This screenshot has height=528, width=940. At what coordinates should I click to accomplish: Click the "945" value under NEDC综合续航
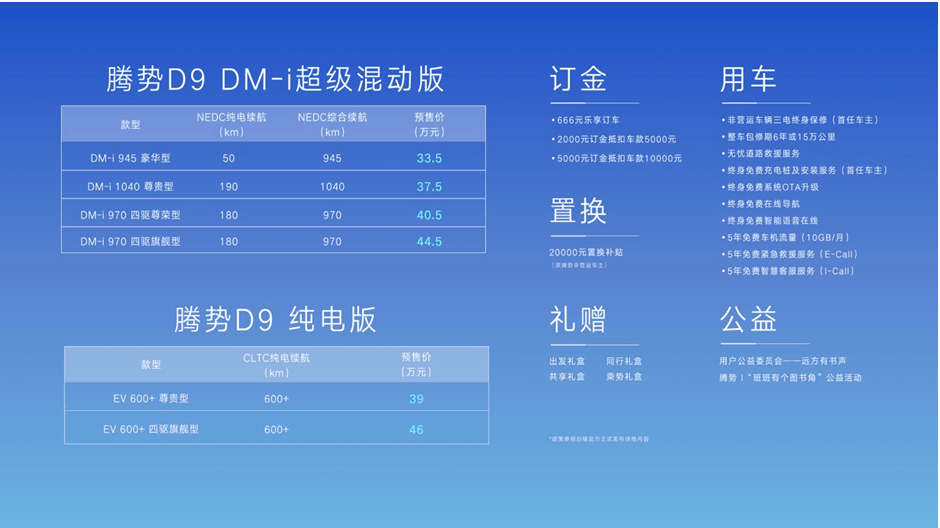[332, 158]
